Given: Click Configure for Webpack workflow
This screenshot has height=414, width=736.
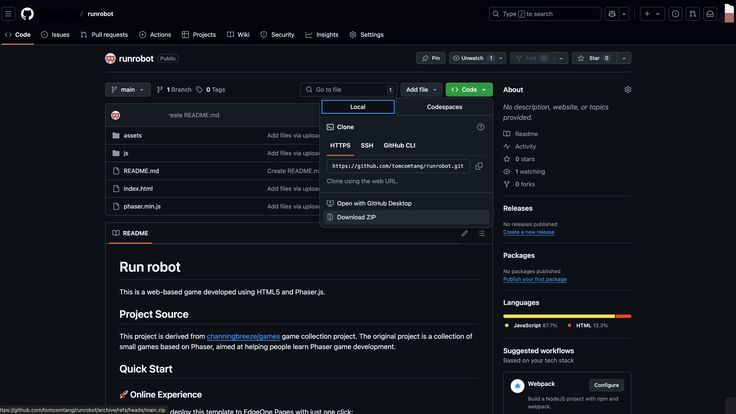Looking at the screenshot, I should 606,385.
